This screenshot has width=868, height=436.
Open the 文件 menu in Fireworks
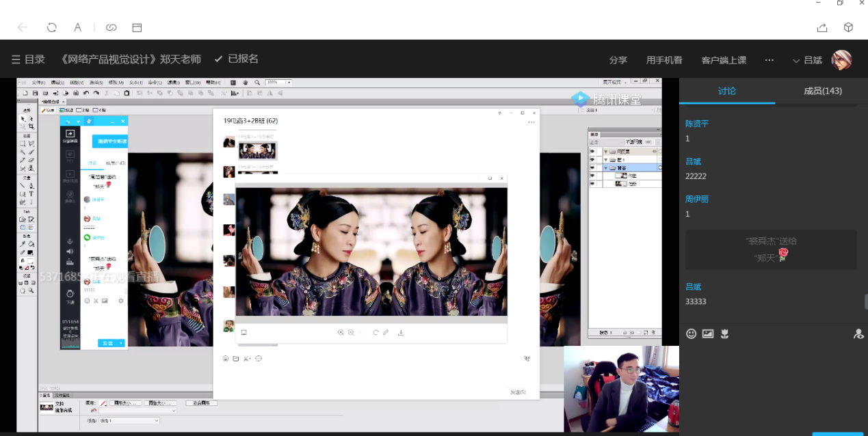click(x=38, y=83)
